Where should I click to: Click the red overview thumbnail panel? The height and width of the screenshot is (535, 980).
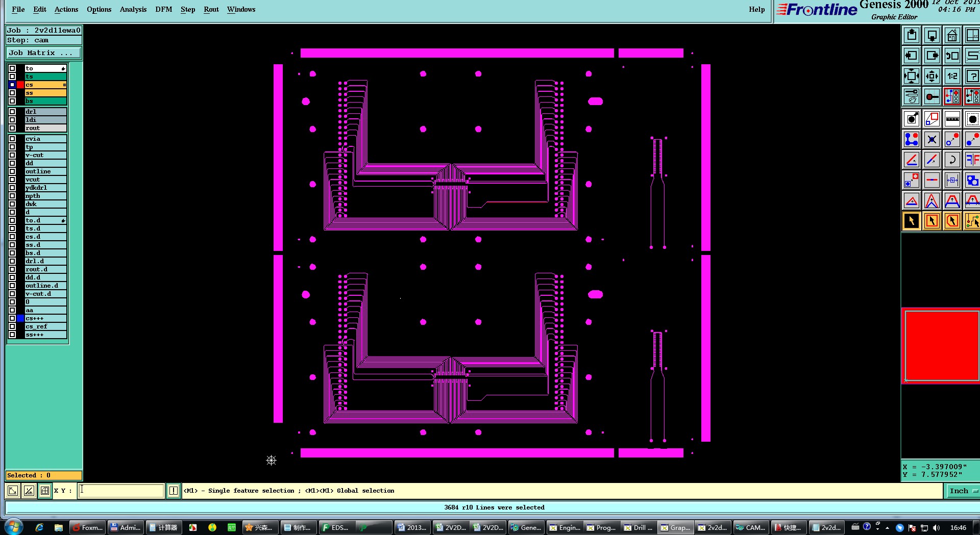coord(941,346)
